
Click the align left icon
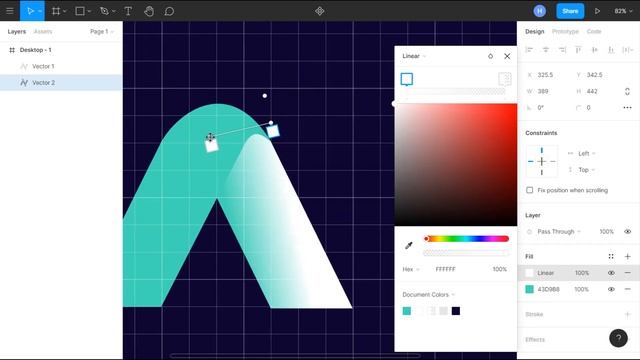(x=529, y=50)
